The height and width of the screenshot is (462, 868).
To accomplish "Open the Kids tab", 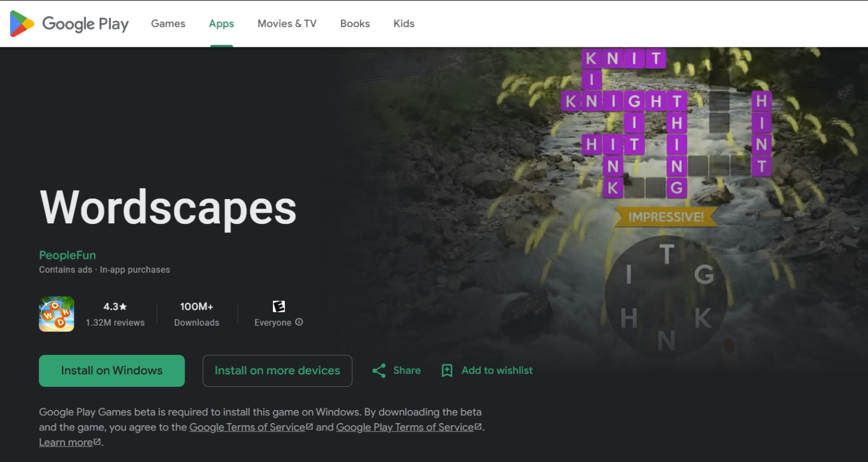I will pos(404,24).
